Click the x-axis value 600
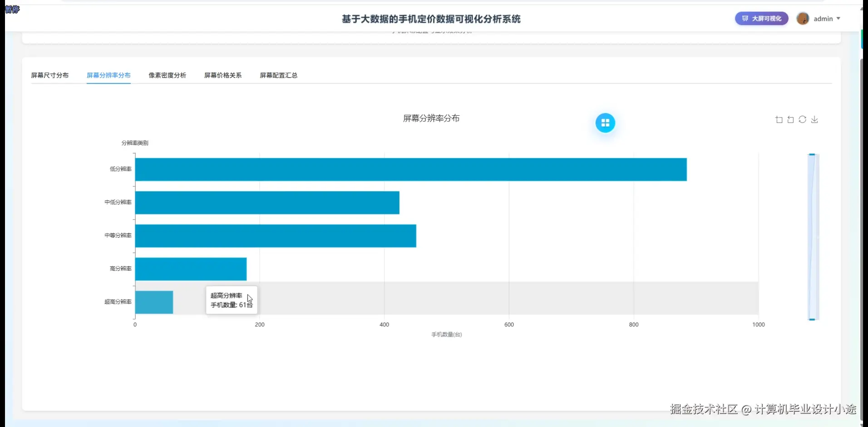The width and height of the screenshot is (868, 427). [509, 324]
